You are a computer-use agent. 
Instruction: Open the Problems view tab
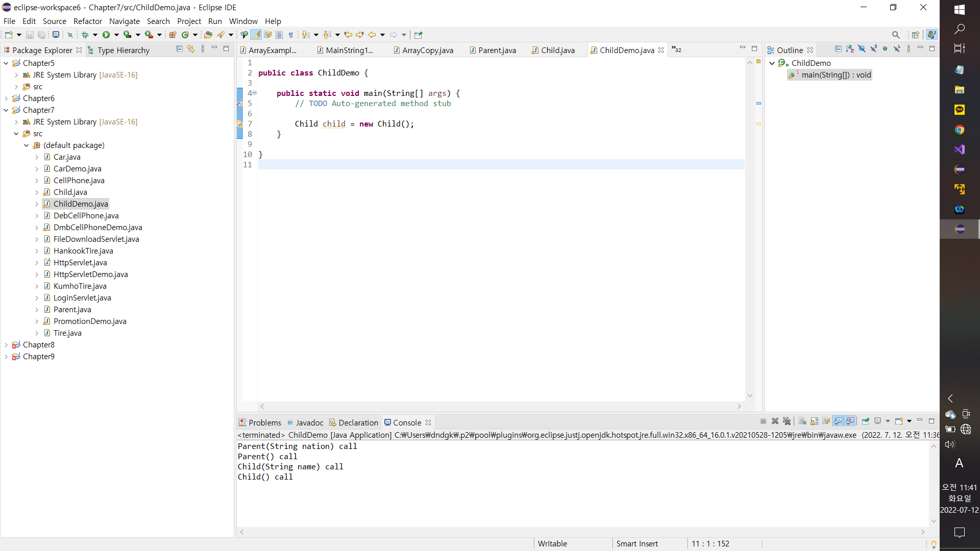tap(264, 422)
